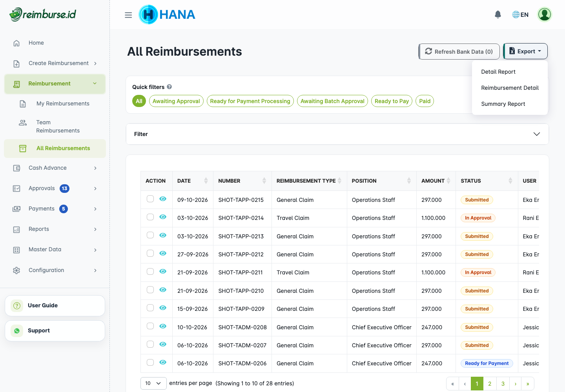Tick checkbox for SHOT-TAPP-0212 row
This screenshot has height=392, width=565.
(150, 253)
